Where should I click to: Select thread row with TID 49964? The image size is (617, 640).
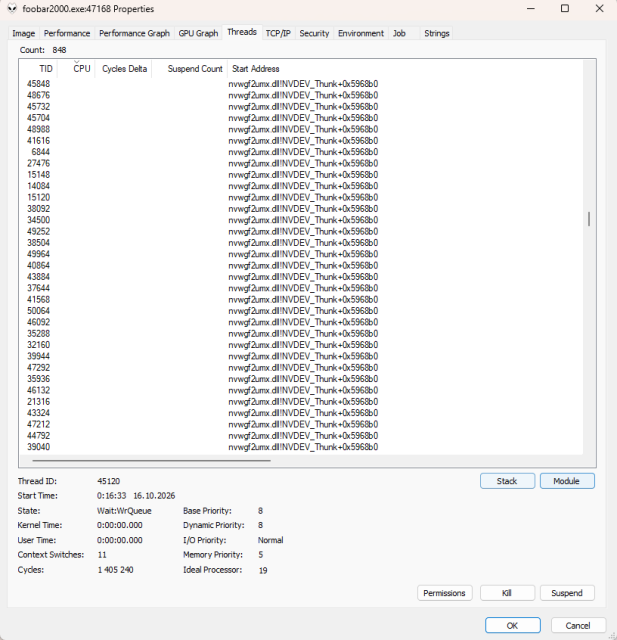pos(301,254)
